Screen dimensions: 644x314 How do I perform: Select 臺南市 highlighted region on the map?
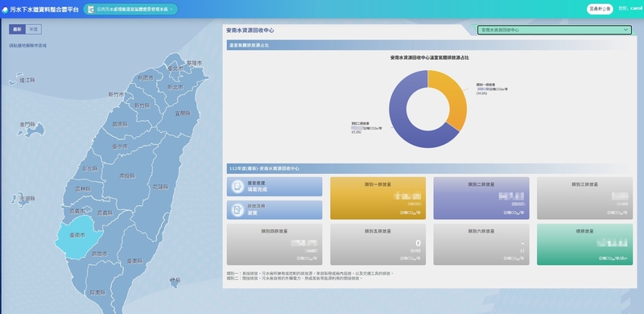click(76, 237)
